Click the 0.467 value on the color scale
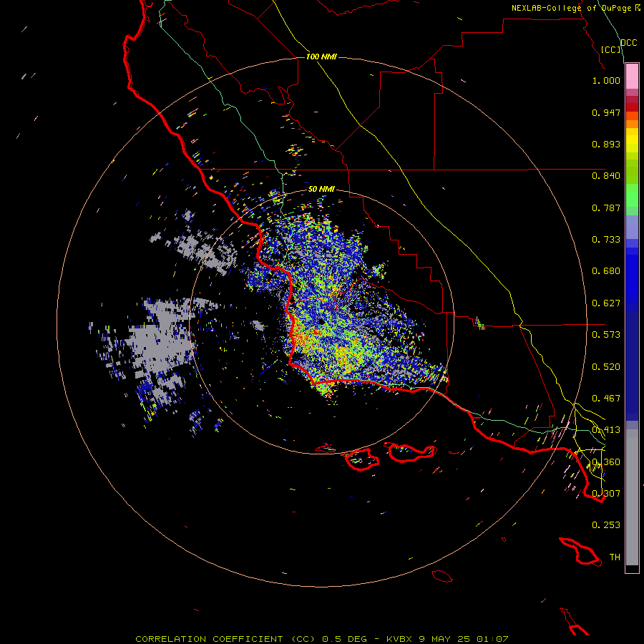 point(606,399)
